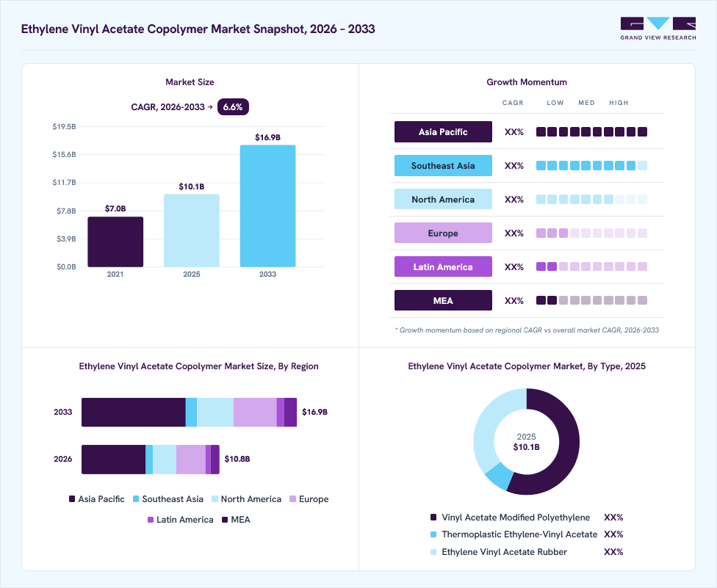Click the North America legend swatch
The height and width of the screenshot is (588, 717).
coord(215,499)
